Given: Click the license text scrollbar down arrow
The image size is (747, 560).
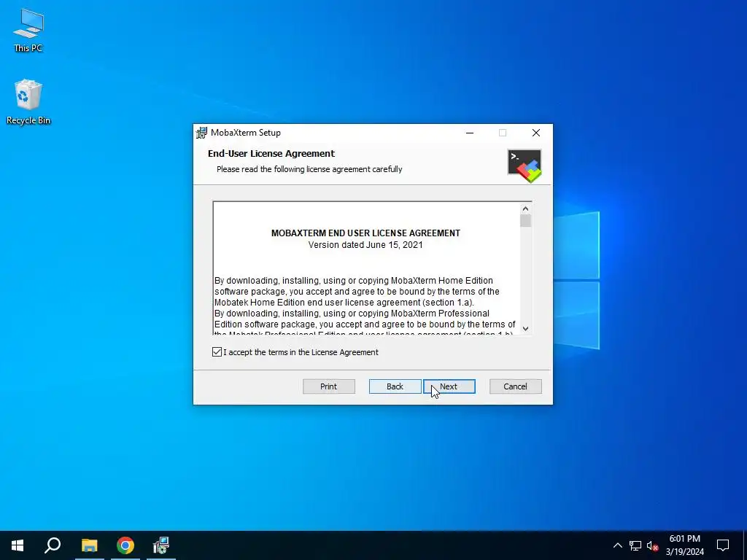Looking at the screenshot, I should pos(525,328).
